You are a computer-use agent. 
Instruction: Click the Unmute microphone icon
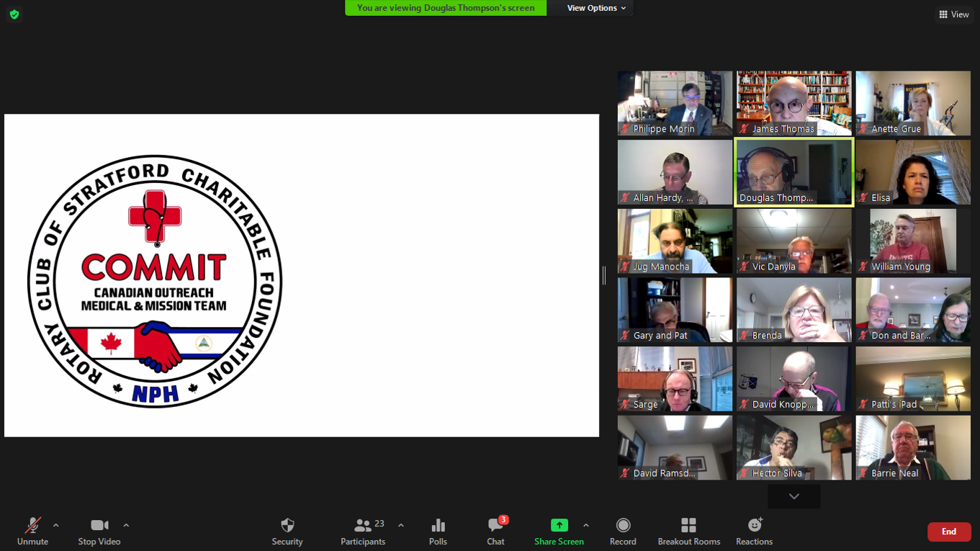pos(32,525)
